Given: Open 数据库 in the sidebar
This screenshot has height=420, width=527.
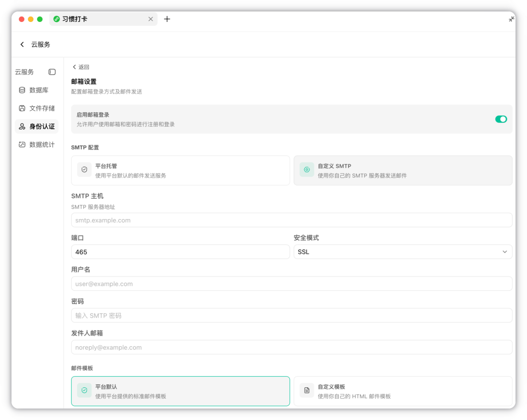Looking at the screenshot, I should (36, 90).
